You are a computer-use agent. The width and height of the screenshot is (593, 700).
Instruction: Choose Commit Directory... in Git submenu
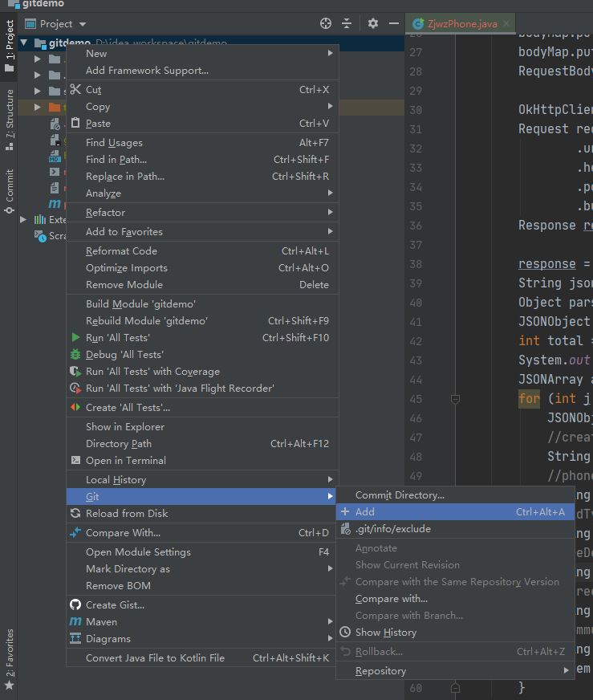tap(455, 495)
